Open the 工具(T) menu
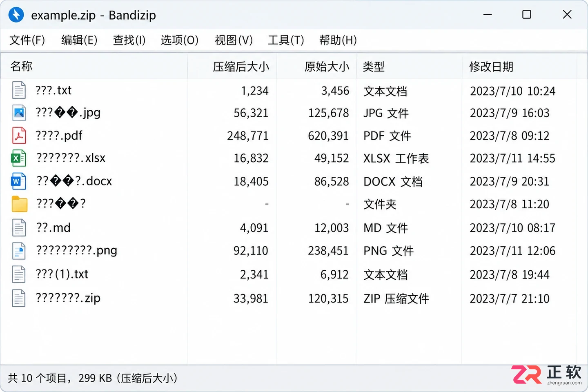Viewport: 588px width, 392px height. [286, 40]
